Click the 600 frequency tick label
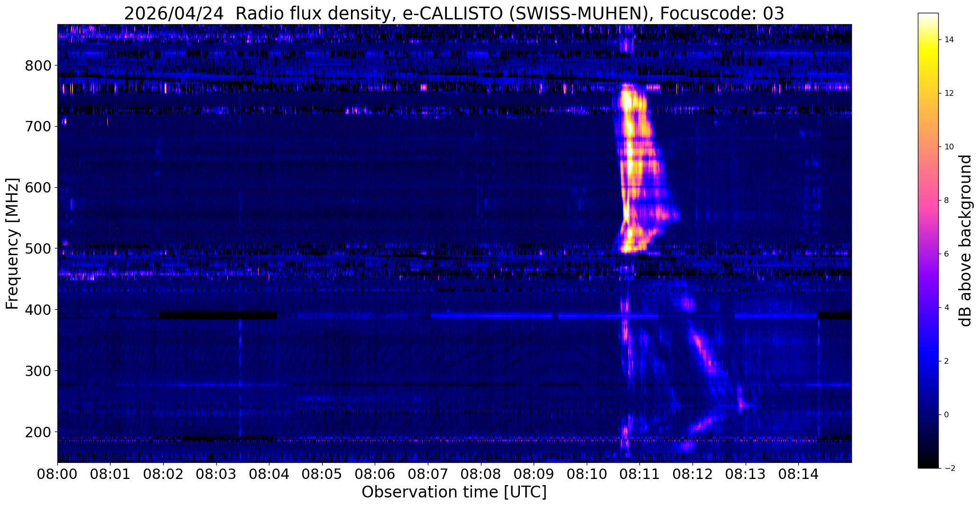 [x=38, y=187]
